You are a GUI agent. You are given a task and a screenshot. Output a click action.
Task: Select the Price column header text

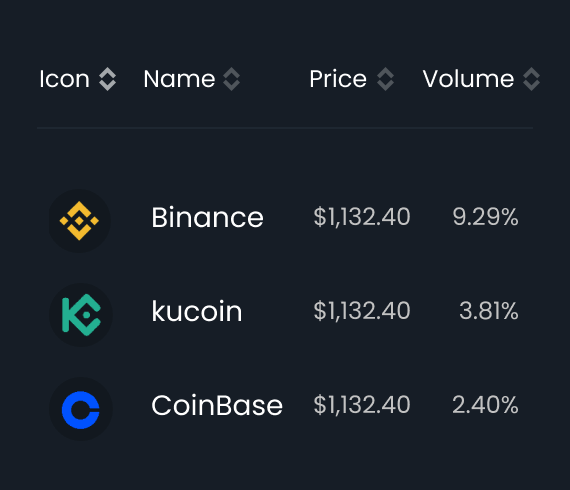click(338, 79)
